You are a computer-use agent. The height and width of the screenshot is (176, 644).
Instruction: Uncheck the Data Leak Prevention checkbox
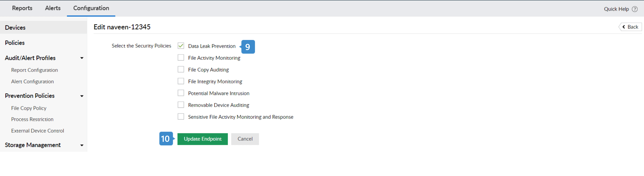181,46
